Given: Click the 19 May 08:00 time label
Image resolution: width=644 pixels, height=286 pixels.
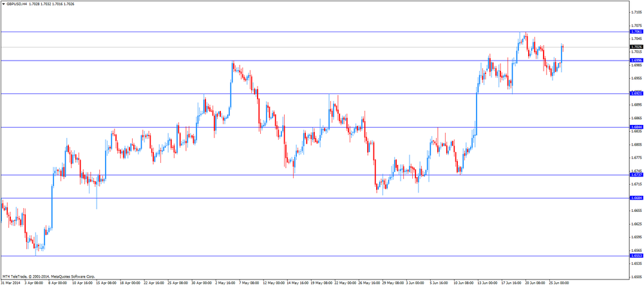Looking at the screenshot, I should click(x=321, y=283).
